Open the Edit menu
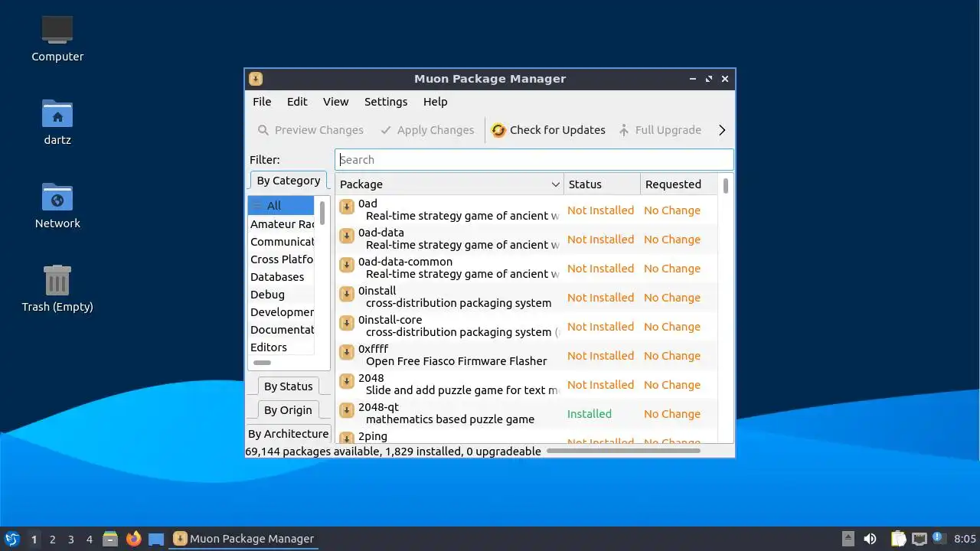 297,102
